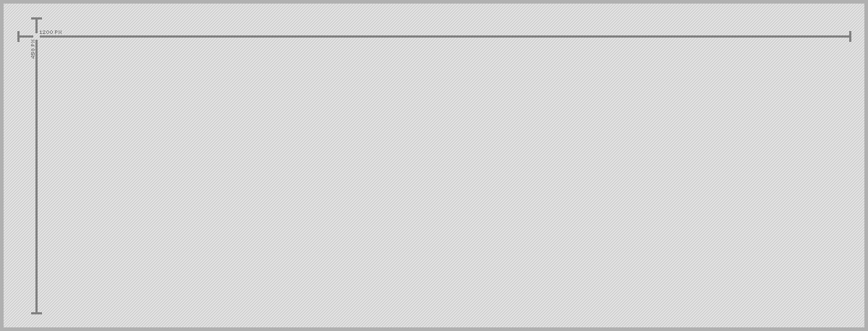Click the hatched placeholder background area
The height and width of the screenshot is (331, 868).
[448, 181]
